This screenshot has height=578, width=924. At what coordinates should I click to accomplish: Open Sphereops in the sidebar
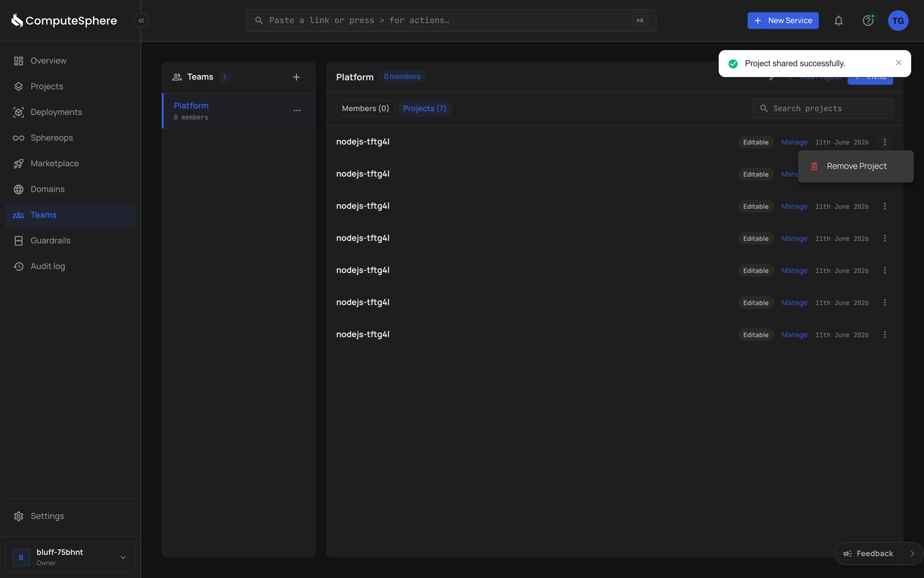(x=70, y=138)
